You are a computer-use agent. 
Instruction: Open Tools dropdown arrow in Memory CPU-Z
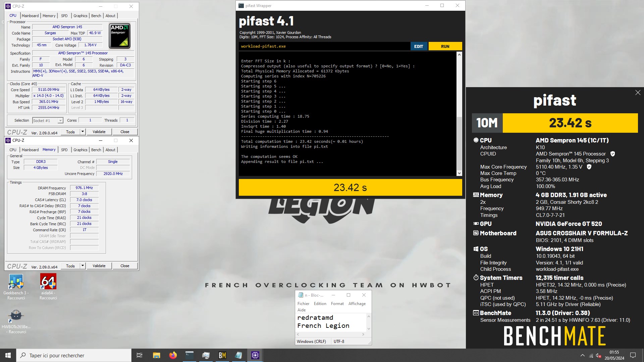(x=83, y=266)
